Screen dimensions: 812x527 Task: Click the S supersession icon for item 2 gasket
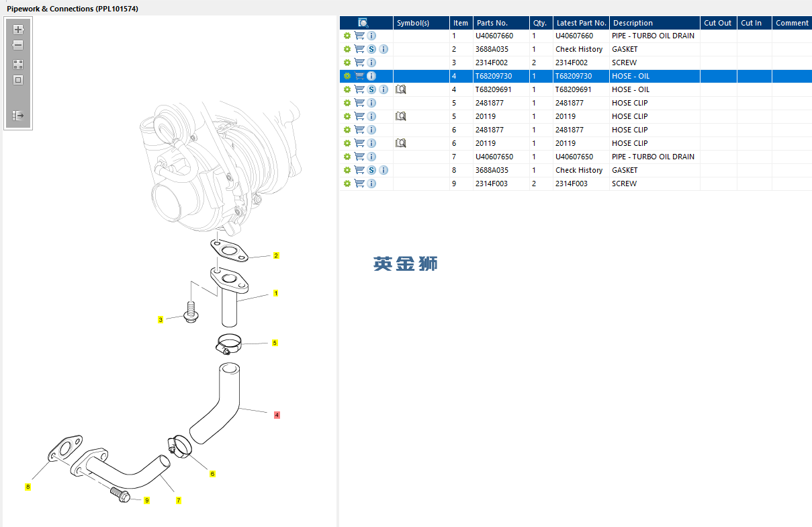click(x=371, y=49)
